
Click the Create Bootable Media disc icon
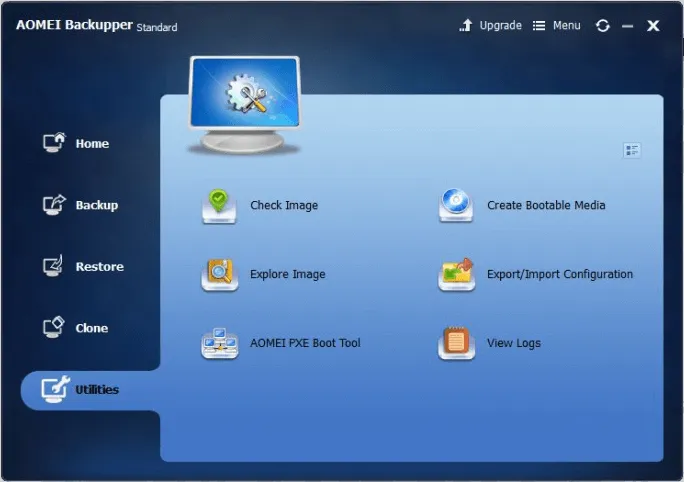[x=456, y=205]
